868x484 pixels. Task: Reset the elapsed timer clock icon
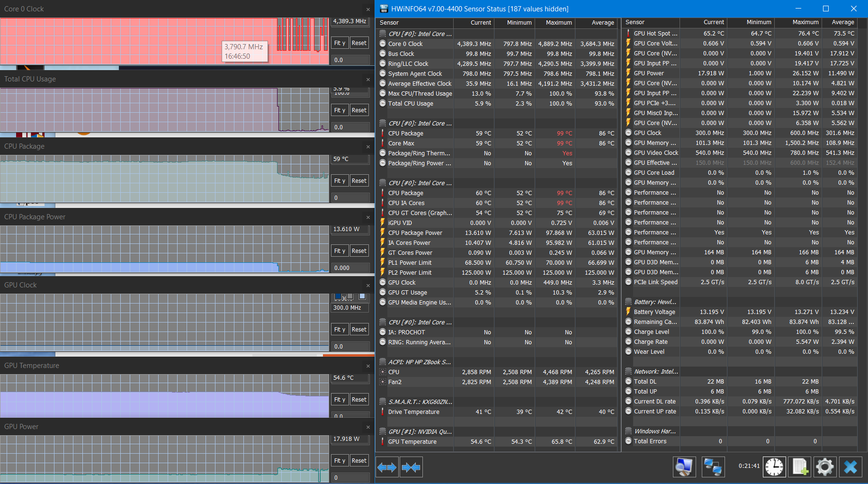(774, 467)
